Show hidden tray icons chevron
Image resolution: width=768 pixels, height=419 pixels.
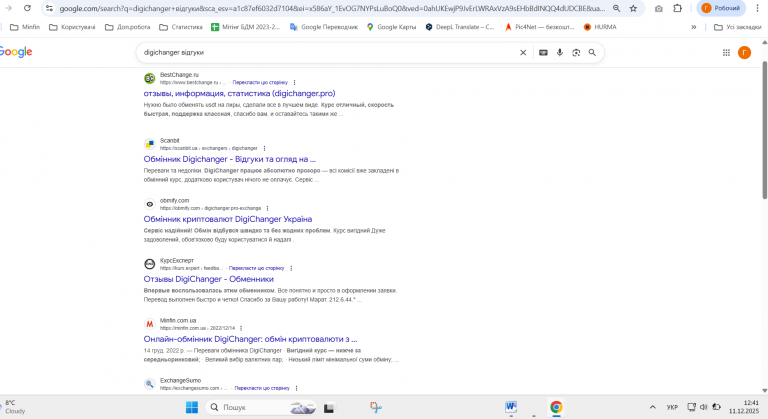point(652,407)
